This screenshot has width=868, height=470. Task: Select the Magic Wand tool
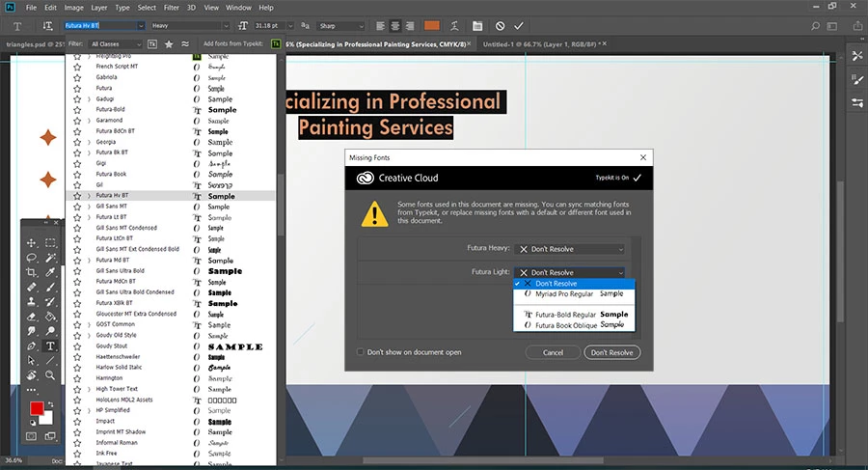[x=50, y=258]
